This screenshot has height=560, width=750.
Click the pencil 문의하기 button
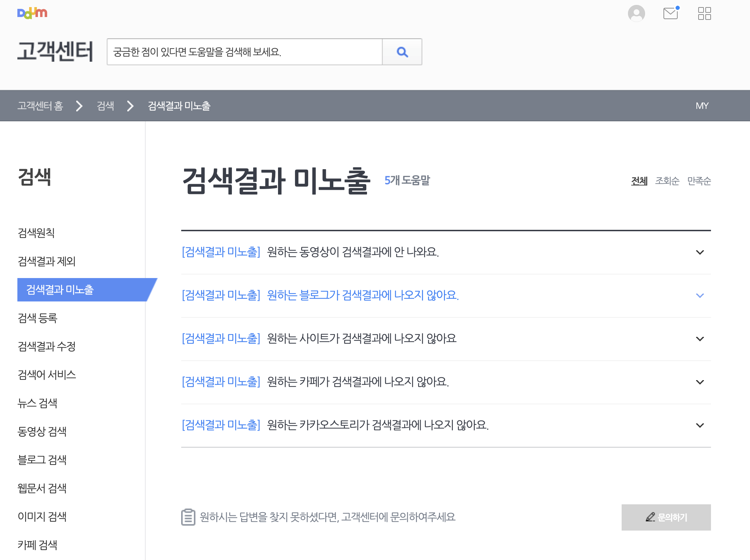pos(666,517)
